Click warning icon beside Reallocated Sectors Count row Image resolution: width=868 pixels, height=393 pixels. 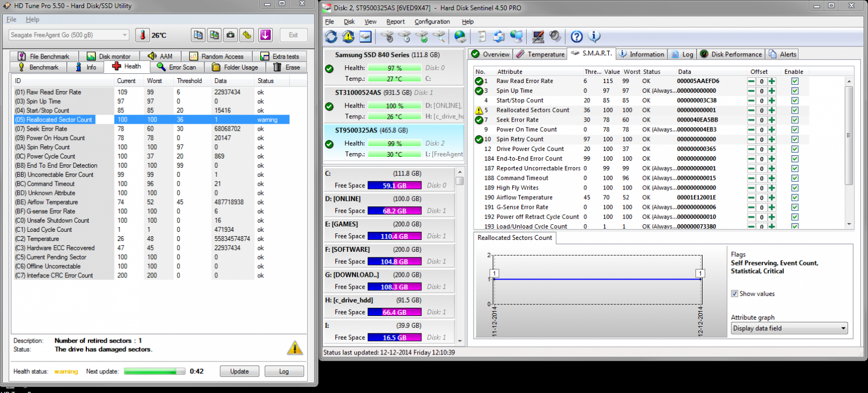(479, 110)
